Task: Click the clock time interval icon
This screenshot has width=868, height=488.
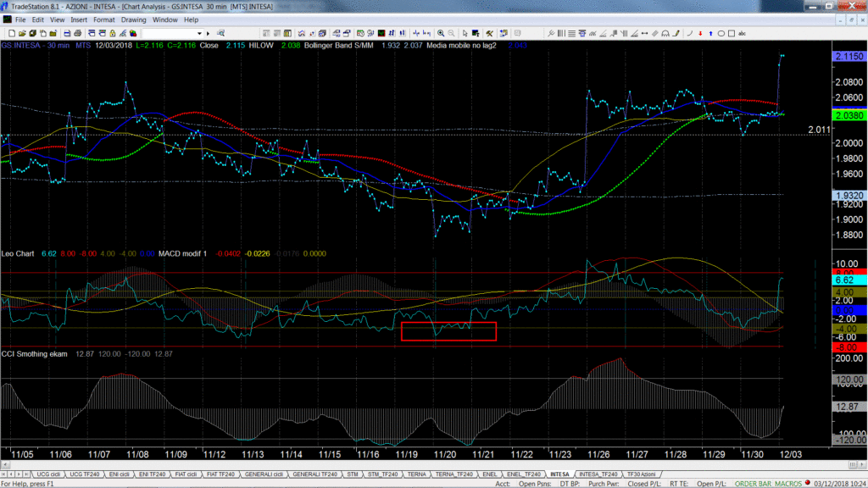Action: [359, 33]
